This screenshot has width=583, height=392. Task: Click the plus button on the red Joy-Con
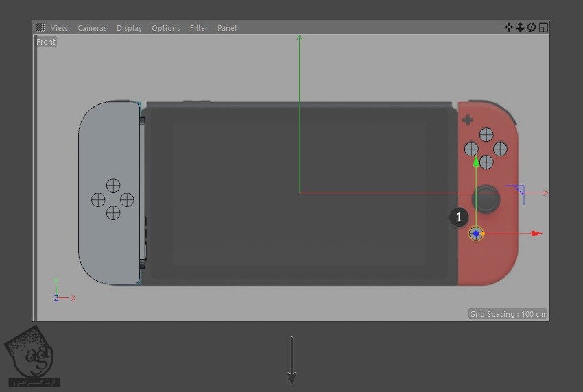[x=468, y=120]
